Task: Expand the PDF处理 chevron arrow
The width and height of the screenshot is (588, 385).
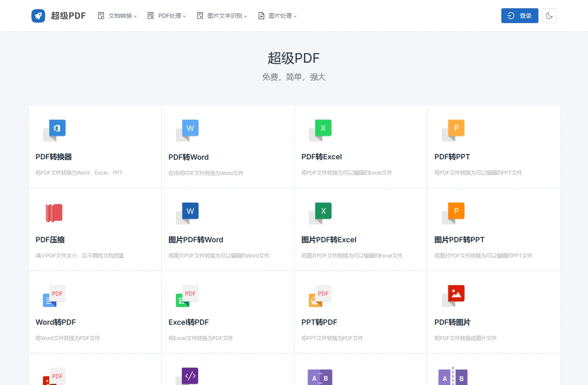Action: tap(184, 16)
